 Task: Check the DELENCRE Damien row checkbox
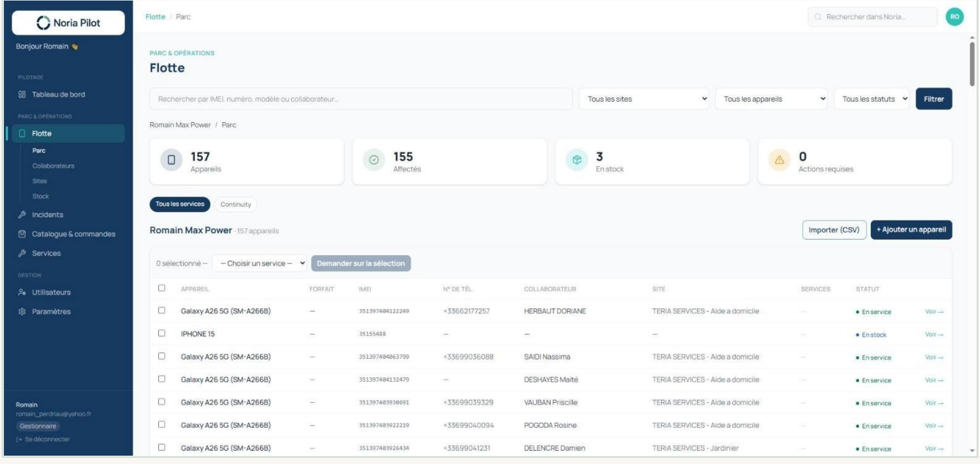[162, 447]
